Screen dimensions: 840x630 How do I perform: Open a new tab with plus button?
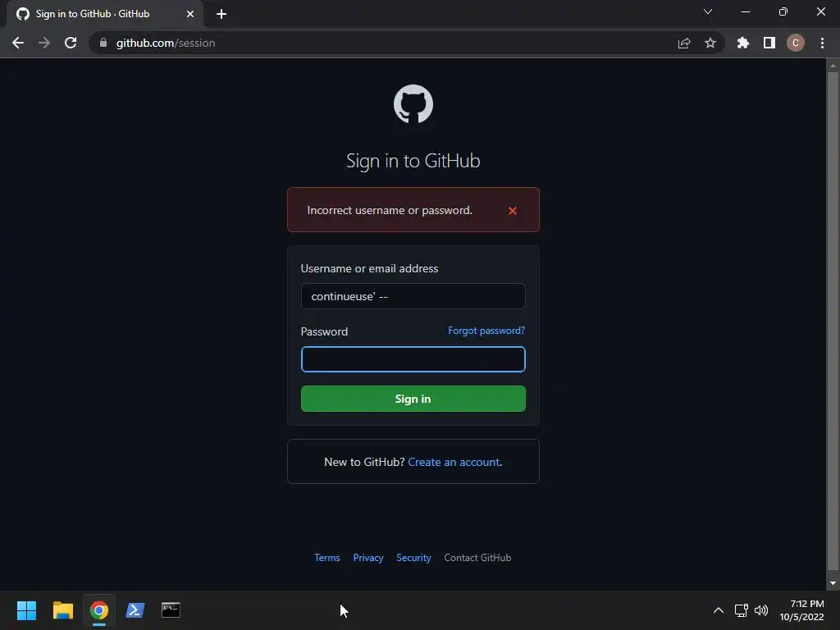pos(221,14)
